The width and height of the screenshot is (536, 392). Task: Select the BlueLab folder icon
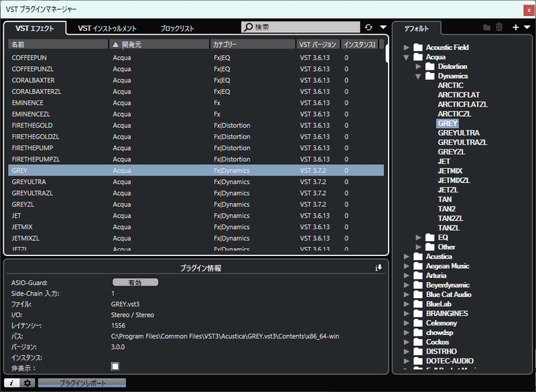[418, 304]
